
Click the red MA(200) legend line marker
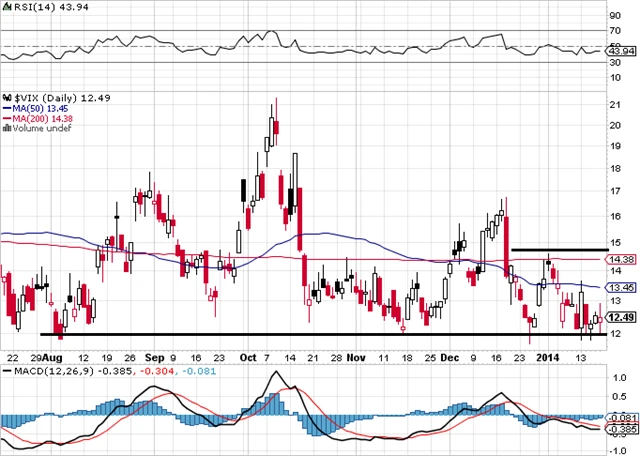pos(5,119)
